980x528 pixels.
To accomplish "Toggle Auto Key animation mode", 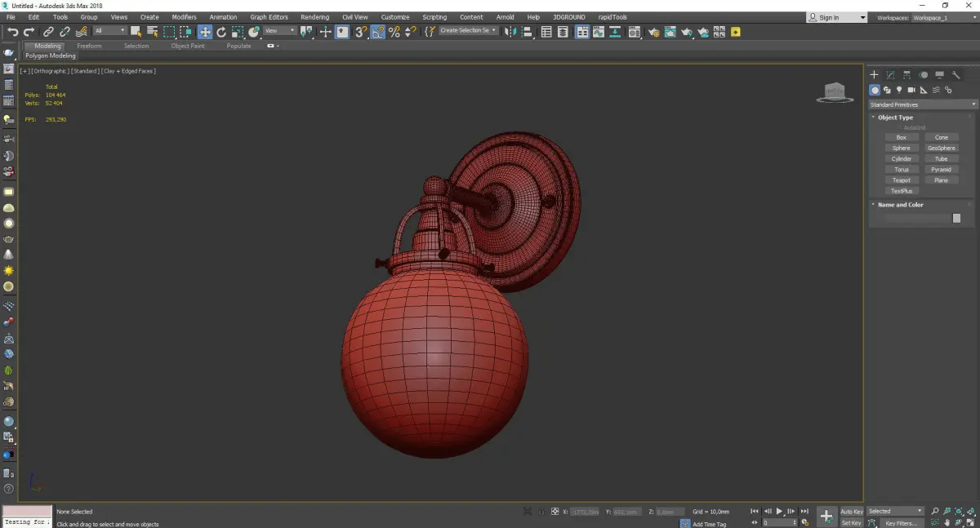I will [x=852, y=512].
